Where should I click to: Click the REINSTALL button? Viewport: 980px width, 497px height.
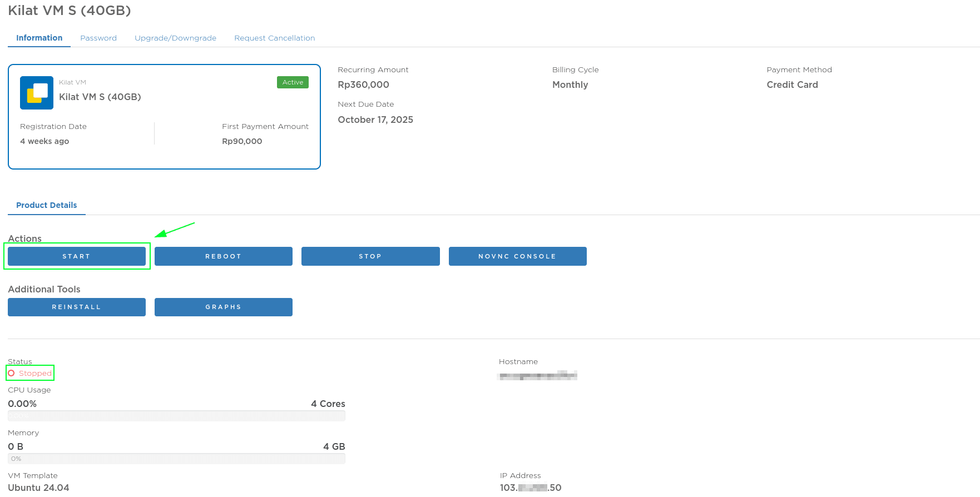tap(77, 307)
